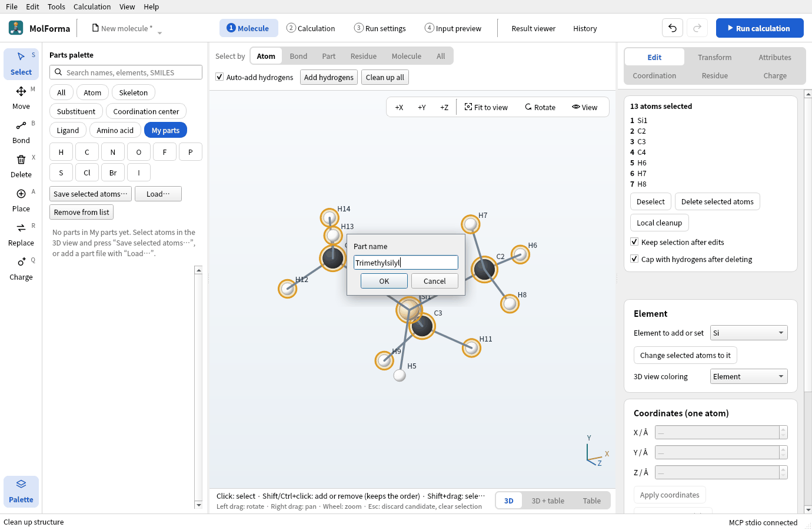The width and height of the screenshot is (812, 530).
Task: Switch to the Transform tab
Action: (715, 57)
